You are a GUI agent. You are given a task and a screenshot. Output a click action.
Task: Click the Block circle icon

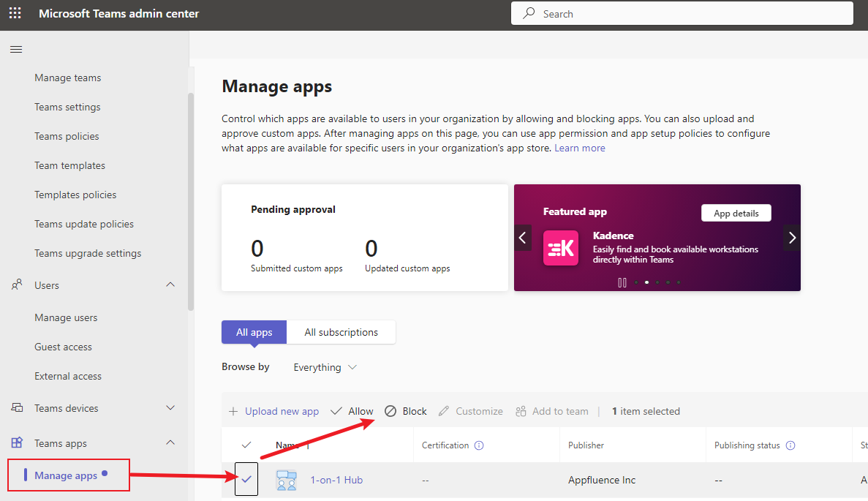(x=390, y=411)
